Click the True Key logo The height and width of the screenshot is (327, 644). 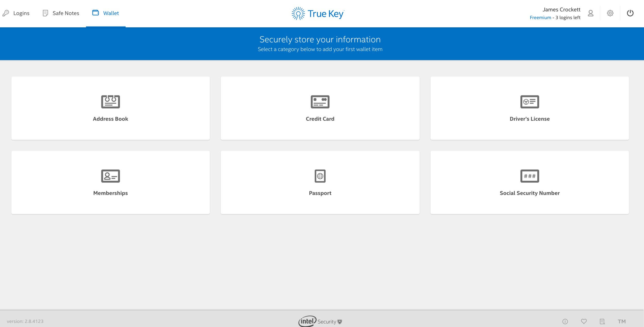coord(318,14)
